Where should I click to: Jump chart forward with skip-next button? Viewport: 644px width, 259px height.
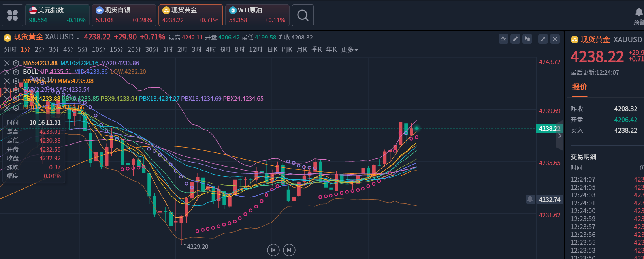[x=289, y=250]
